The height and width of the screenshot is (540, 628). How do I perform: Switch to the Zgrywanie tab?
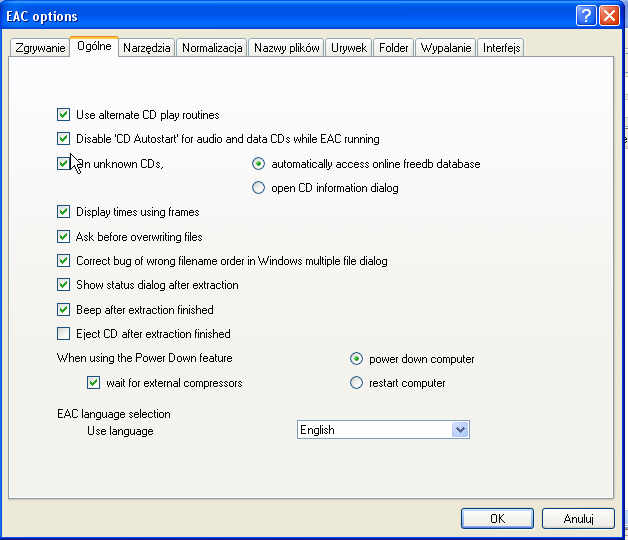40,48
